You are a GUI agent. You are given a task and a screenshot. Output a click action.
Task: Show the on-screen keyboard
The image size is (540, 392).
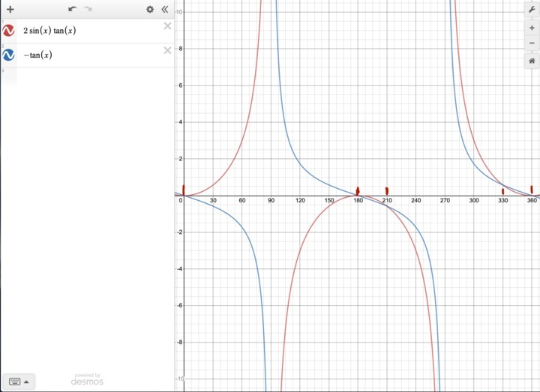13,382
